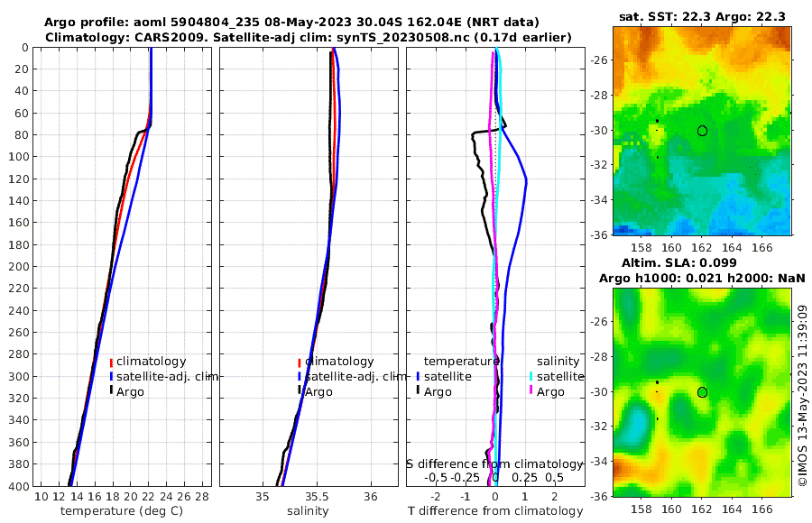The image size is (812, 523).
Task: Click 'temperature (deg C)' axis label
Action: (122, 510)
